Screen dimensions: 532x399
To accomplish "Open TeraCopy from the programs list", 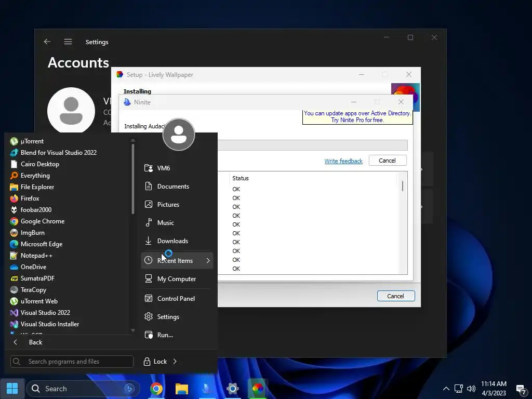I will click(x=29, y=290).
